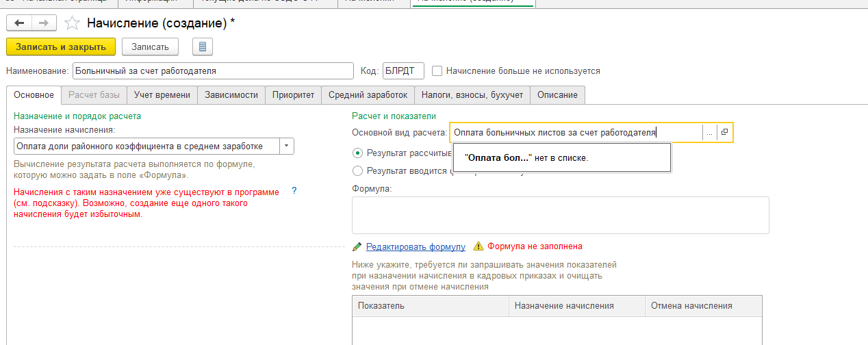Click the yellow warning icon for the unfilled formula
Image resolution: width=868 pixels, height=345 pixels.
tap(478, 246)
